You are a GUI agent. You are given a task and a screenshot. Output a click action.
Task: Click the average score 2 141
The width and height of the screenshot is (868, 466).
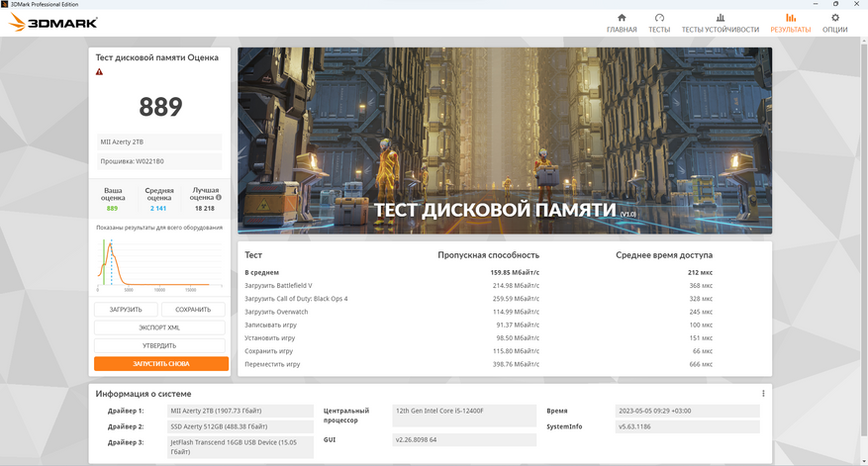tap(158, 209)
